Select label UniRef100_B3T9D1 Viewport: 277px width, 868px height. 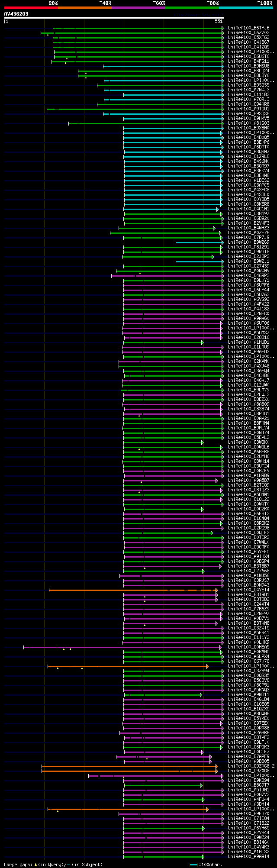(248, 594)
